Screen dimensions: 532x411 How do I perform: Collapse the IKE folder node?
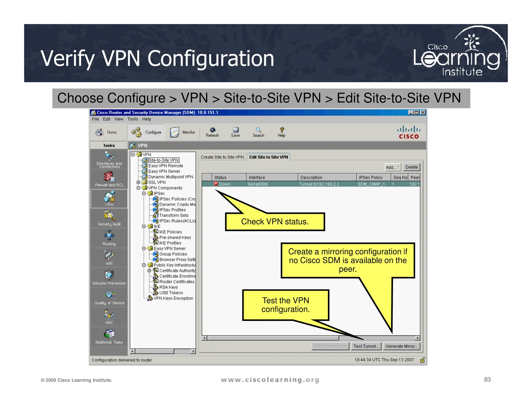click(144, 226)
